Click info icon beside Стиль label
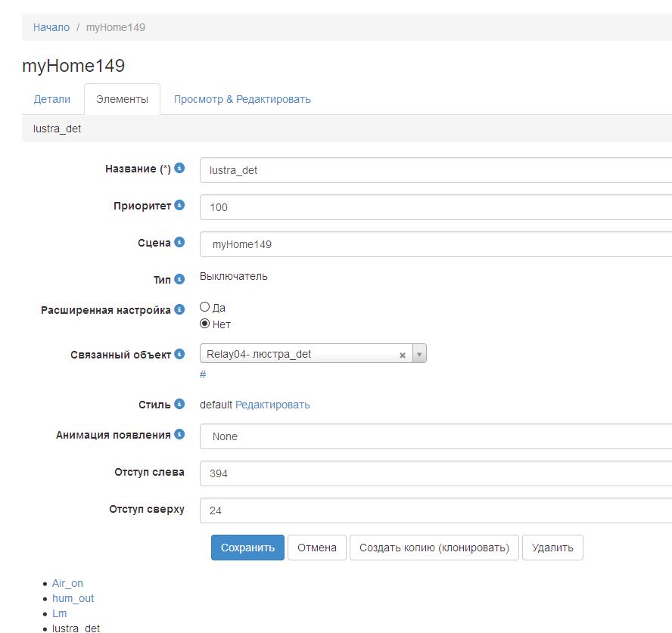The image size is (672, 633). pyautogui.click(x=179, y=404)
